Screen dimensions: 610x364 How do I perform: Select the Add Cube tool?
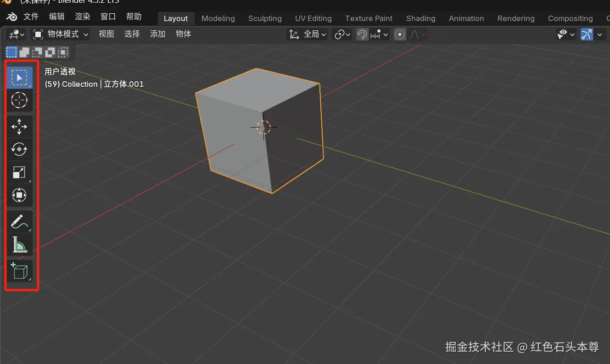pos(19,271)
